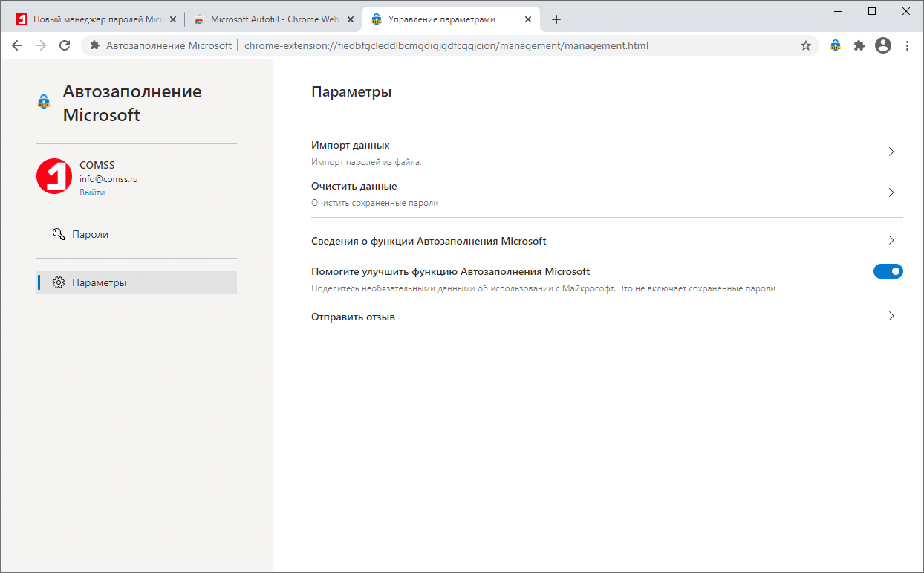
Task: Go back to the previous page
Action: tap(17, 45)
